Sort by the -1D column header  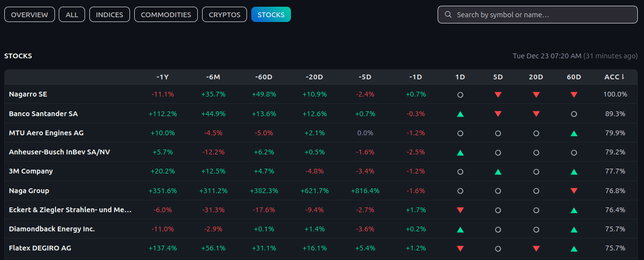coord(416,77)
